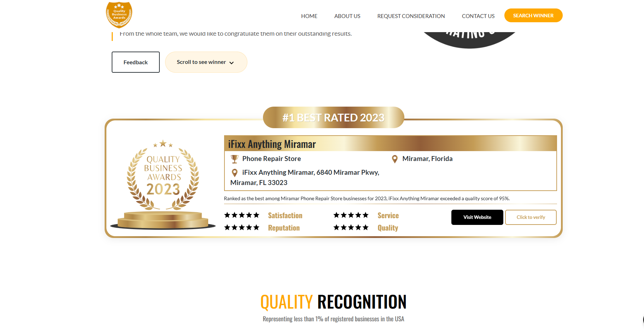The width and height of the screenshot is (644, 334).
Task: Click the address pin icon before iFixx address
Action: [234, 173]
